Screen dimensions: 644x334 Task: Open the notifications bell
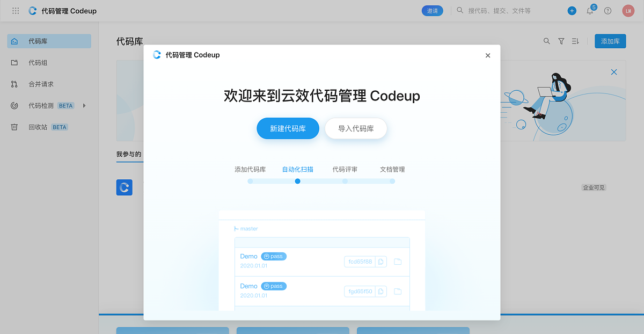[590, 11]
